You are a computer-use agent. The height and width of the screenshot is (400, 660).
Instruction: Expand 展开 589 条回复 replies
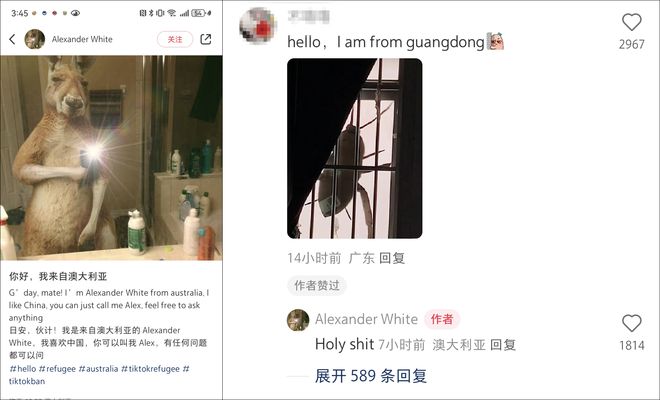click(371, 376)
